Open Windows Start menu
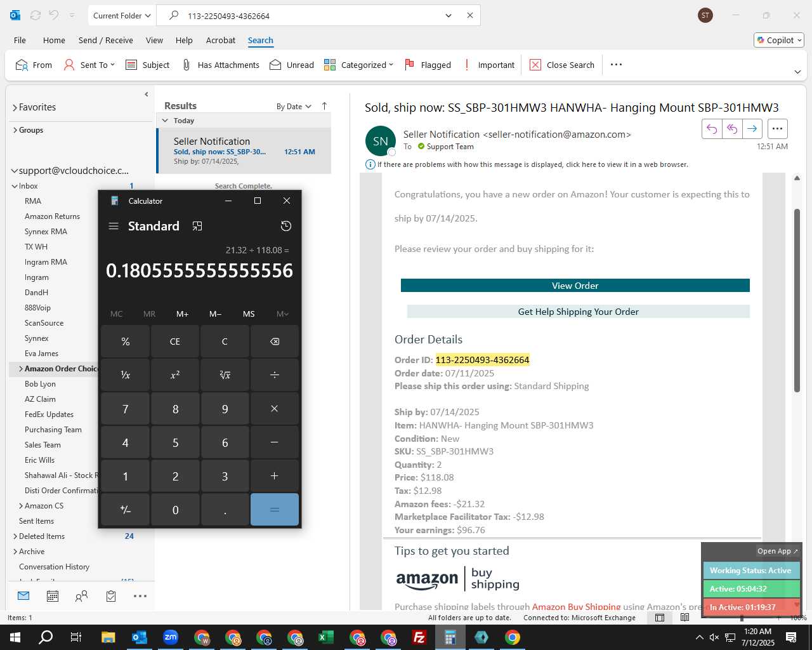 15,637
